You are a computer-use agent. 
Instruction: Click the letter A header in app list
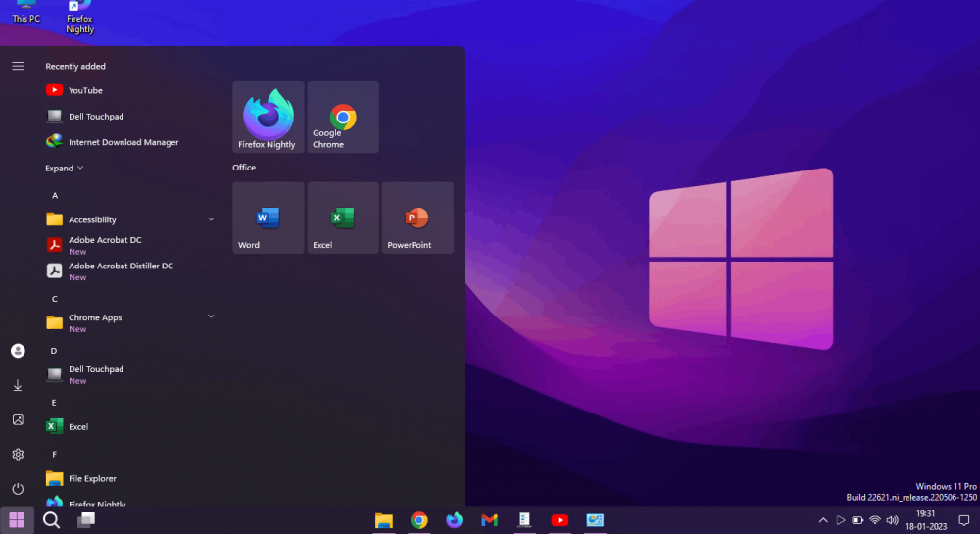pos(55,195)
